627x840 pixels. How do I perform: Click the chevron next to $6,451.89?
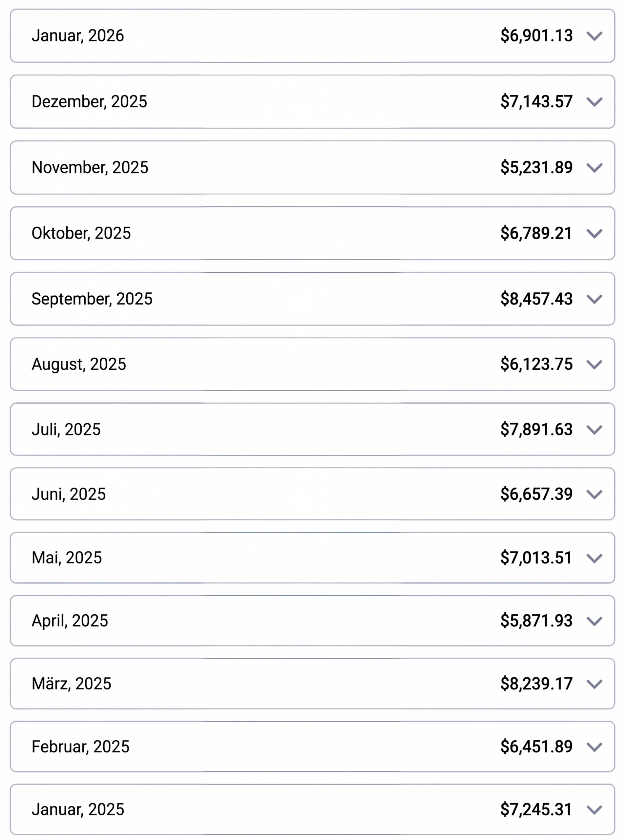[x=594, y=747]
